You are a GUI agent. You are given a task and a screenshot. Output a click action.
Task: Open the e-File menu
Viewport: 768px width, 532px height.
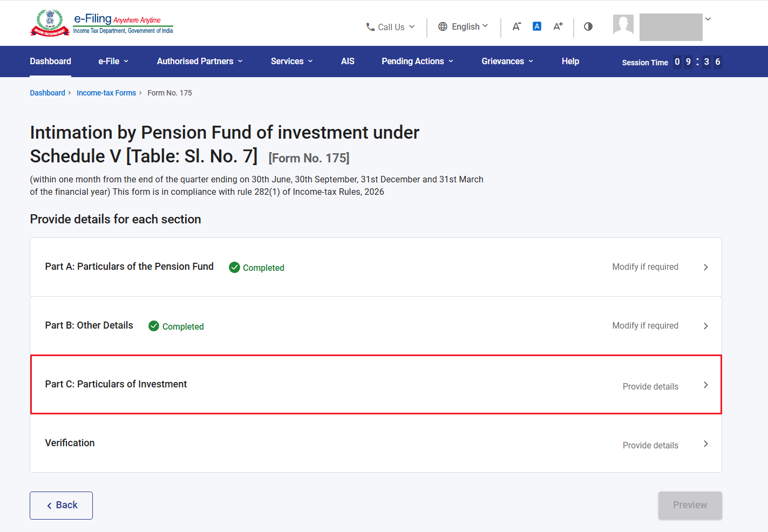click(x=113, y=62)
